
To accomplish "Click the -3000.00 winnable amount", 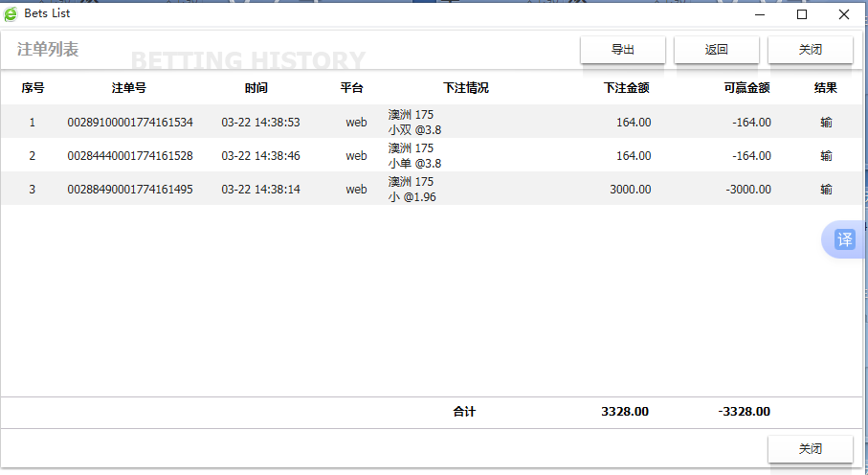I will [x=748, y=189].
